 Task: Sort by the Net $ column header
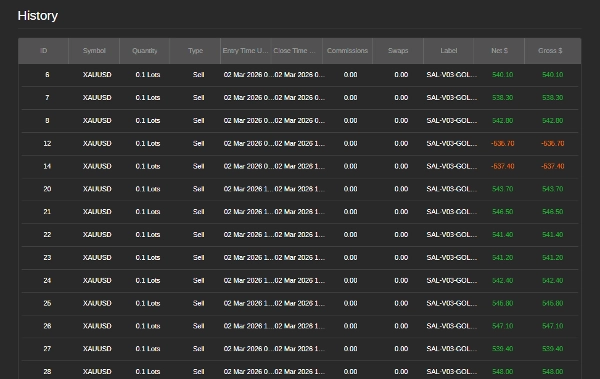click(x=499, y=51)
